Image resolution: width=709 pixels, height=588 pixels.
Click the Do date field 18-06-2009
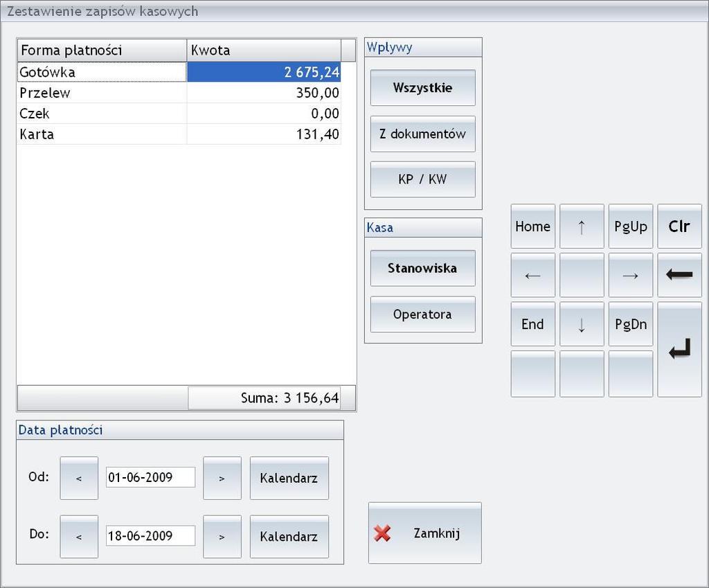coord(150,535)
